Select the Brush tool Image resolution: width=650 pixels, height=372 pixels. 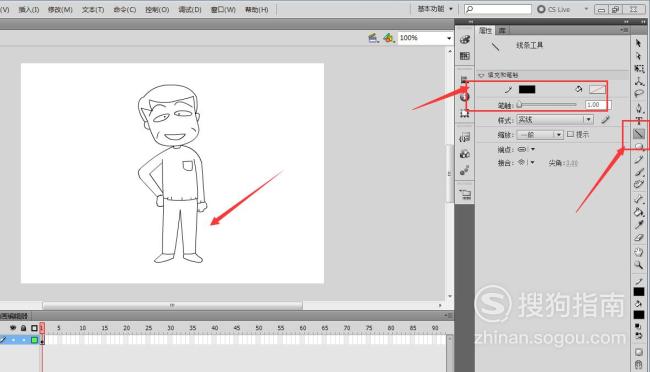point(639,172)
